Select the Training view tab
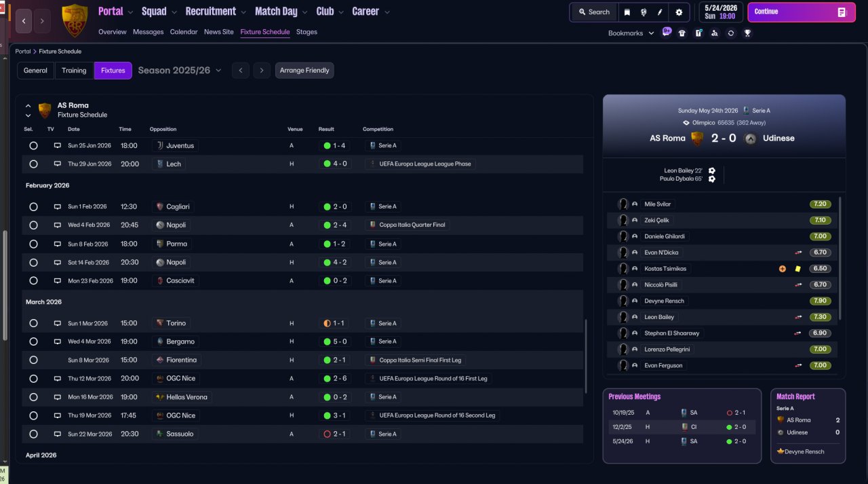Image resolution: width=868 pixels, height=484 pixels. [74, 71]
